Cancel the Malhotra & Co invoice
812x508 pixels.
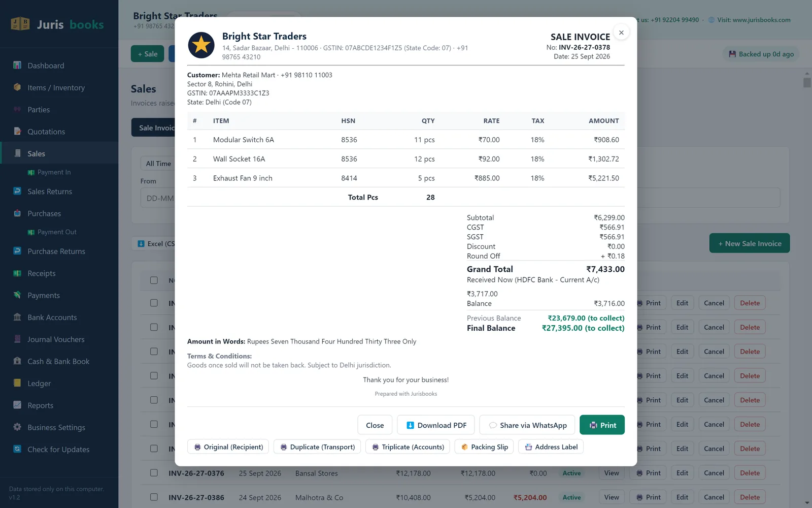[714, 497]
